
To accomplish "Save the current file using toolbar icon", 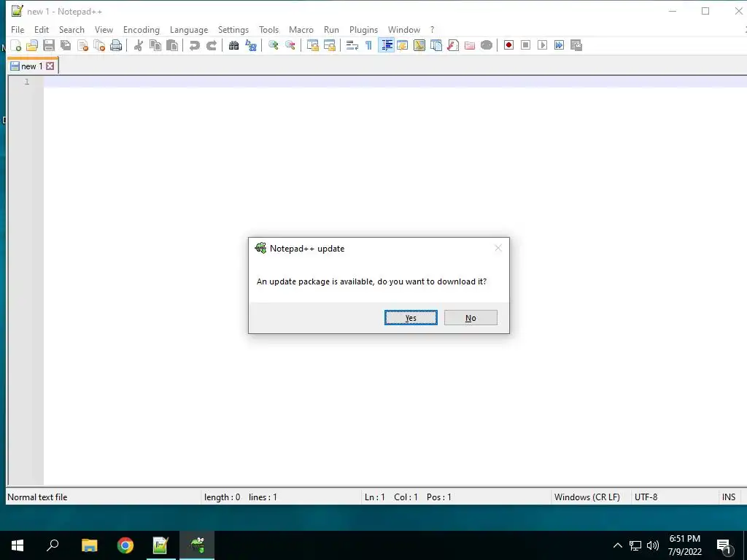I will coord(49,45).
